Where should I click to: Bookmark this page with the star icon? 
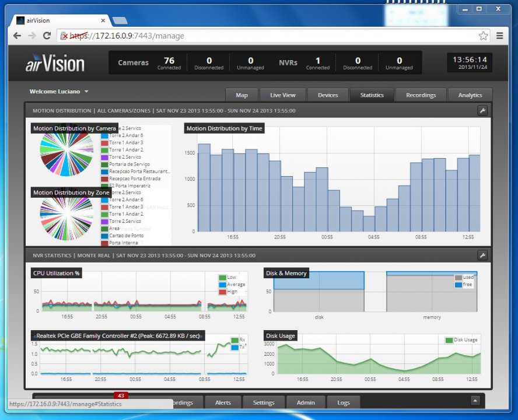[x=483, y=36]
